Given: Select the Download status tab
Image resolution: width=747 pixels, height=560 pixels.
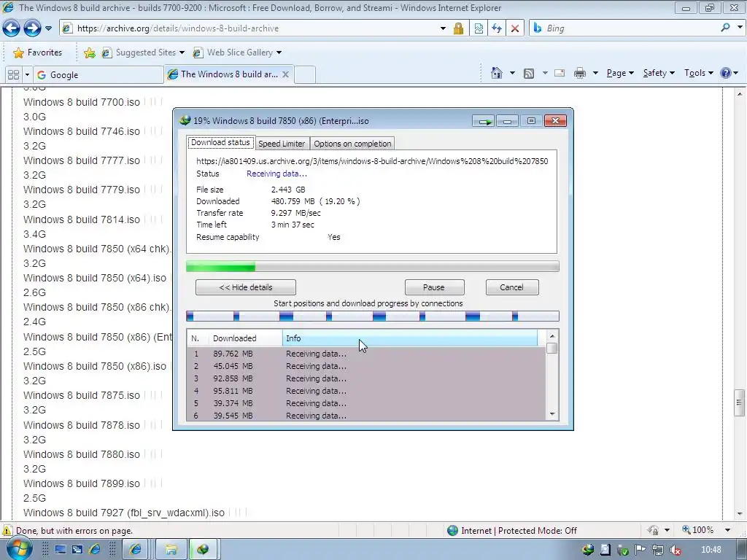Looking at the screenshot, I should click(x=220, y=142).
